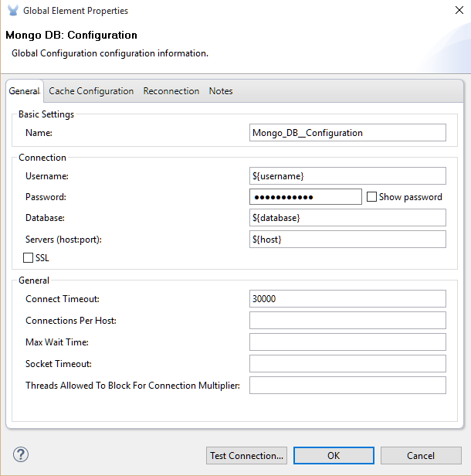Image resolution: width=471 pixels, height=476 pixels.
Task: Click Threads Allowed To Block multiplier field
Action: coord(347,386)
